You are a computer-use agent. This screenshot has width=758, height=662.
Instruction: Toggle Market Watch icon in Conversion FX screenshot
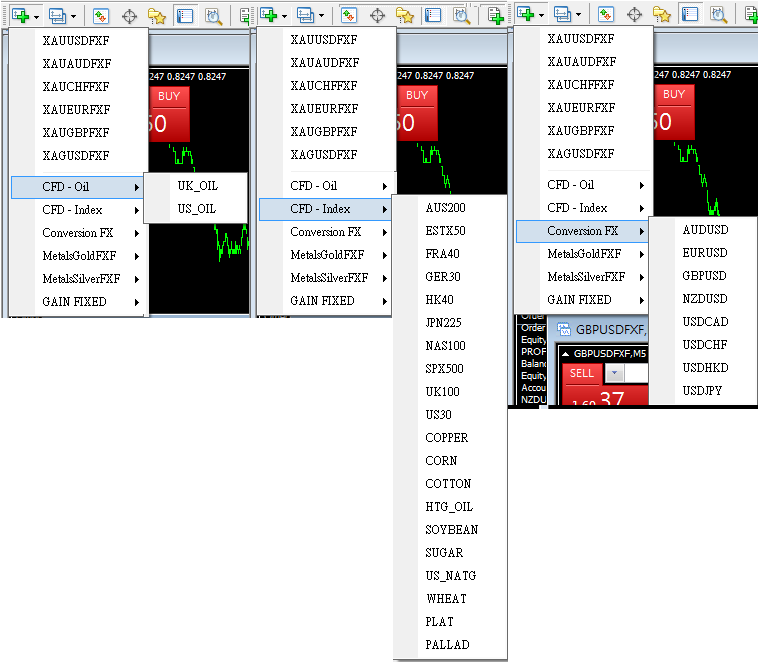(606, 14)
